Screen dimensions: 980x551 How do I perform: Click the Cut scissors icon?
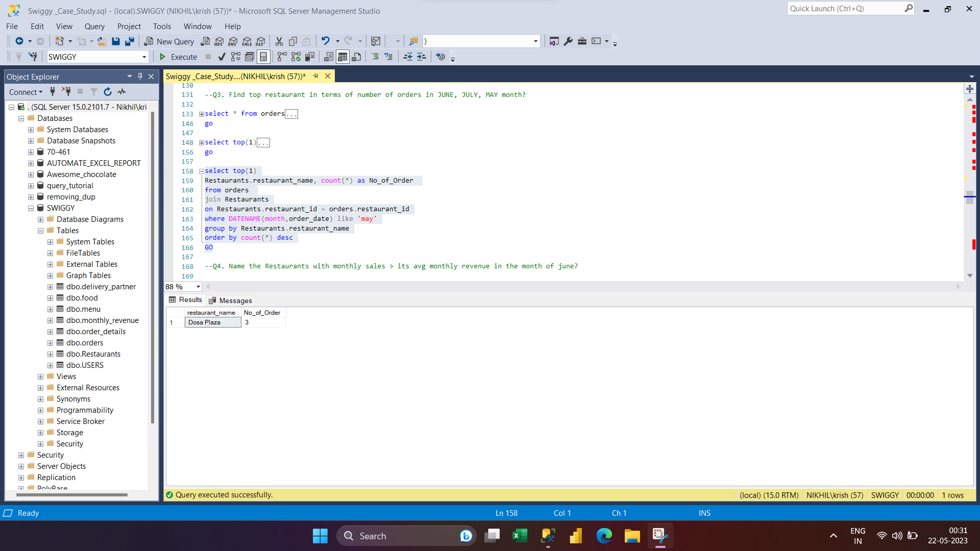point(279,41)
